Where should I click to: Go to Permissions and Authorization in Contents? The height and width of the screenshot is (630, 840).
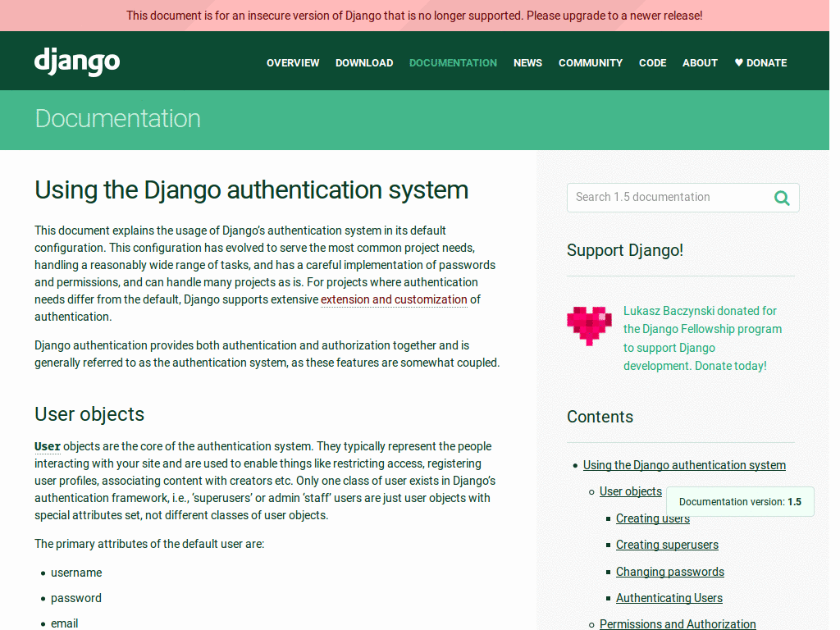(678, 624)
